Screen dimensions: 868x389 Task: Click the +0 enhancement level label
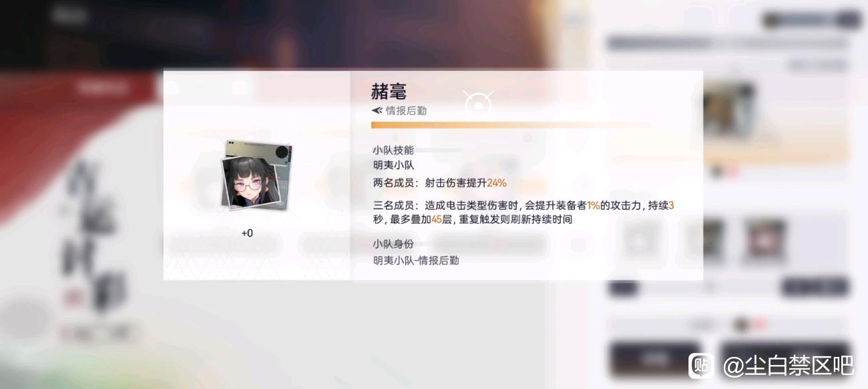(247, 233)
